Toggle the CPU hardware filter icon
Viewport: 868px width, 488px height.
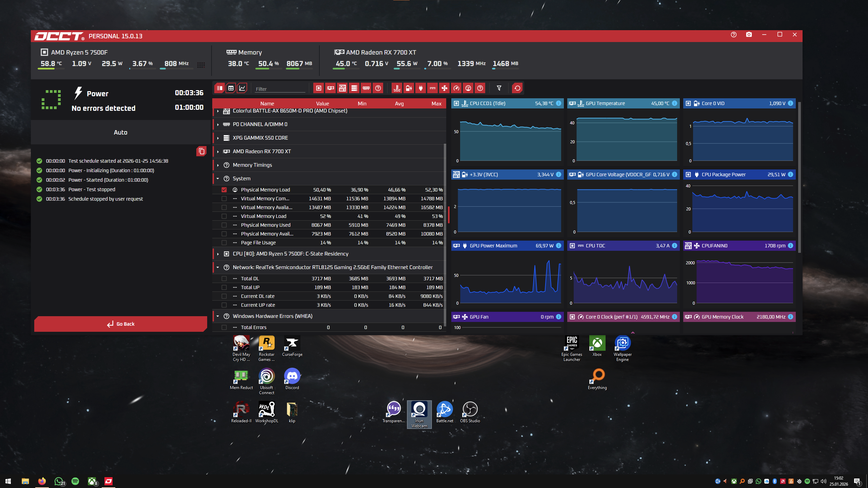tap(319, 88)
